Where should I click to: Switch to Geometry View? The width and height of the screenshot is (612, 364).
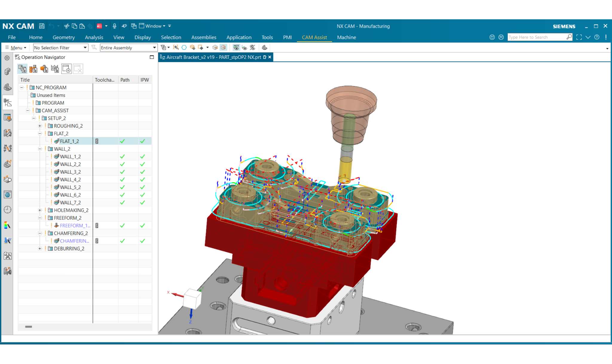tap(44, 69)
